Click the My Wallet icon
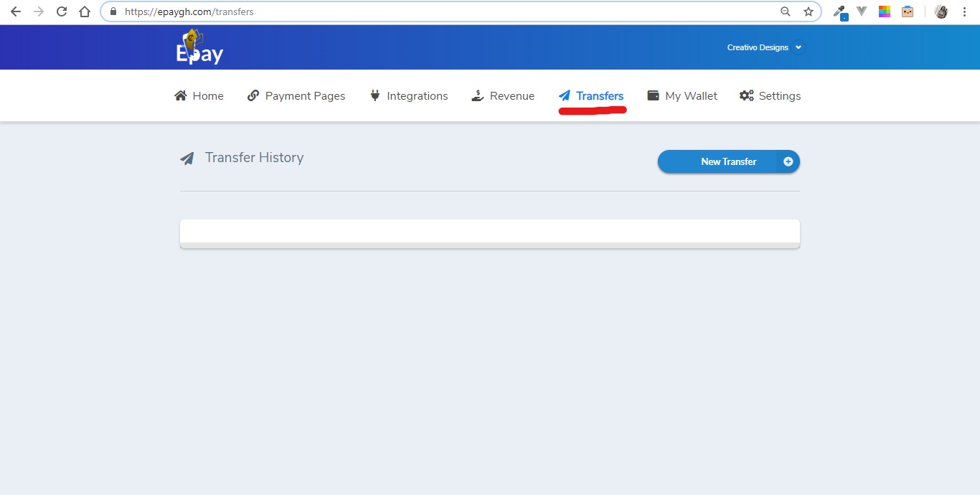The height and width of the screenshot is (495, 980). click(x=653, y=95)
